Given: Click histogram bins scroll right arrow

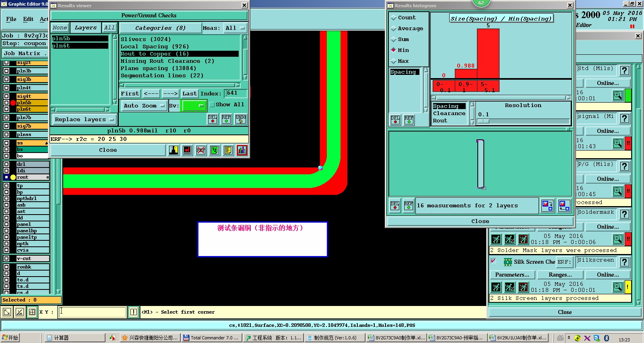Looking at the screenshot, I should point(568,97).
